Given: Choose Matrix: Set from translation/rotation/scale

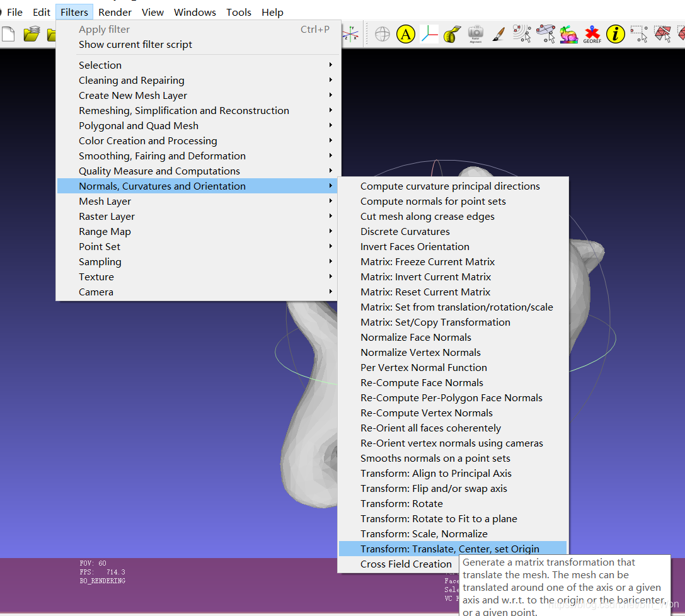Looking at the screenshot, I should [x=452, y=307].
